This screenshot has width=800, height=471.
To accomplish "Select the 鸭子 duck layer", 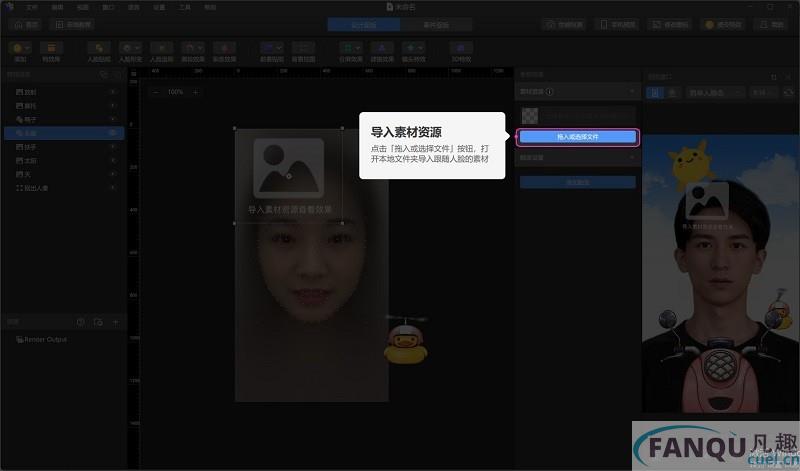I will 64,119.
